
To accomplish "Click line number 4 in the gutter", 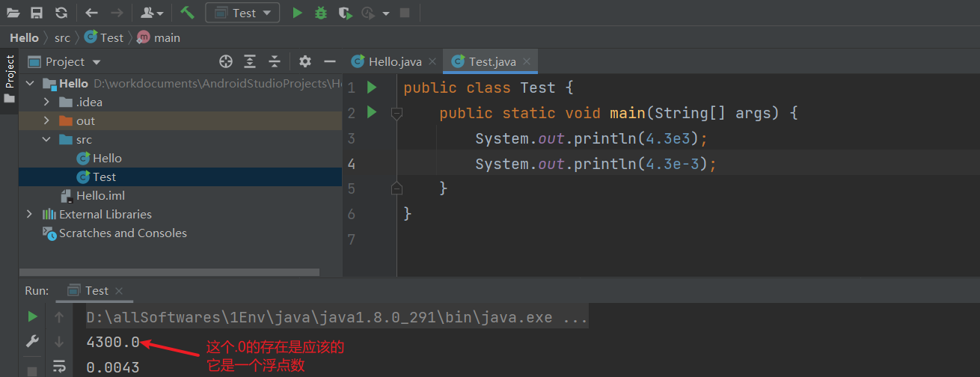I will [x=352, y=164].
